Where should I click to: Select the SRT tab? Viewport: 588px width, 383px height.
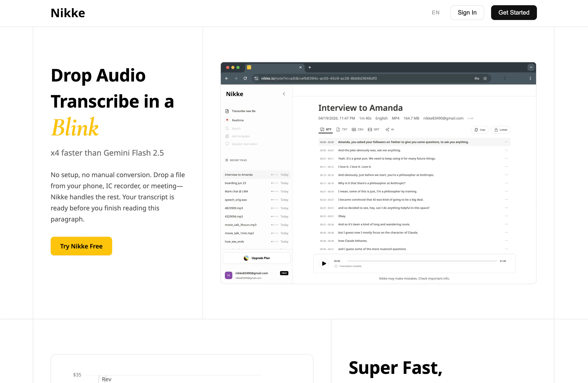coord(374,130)
